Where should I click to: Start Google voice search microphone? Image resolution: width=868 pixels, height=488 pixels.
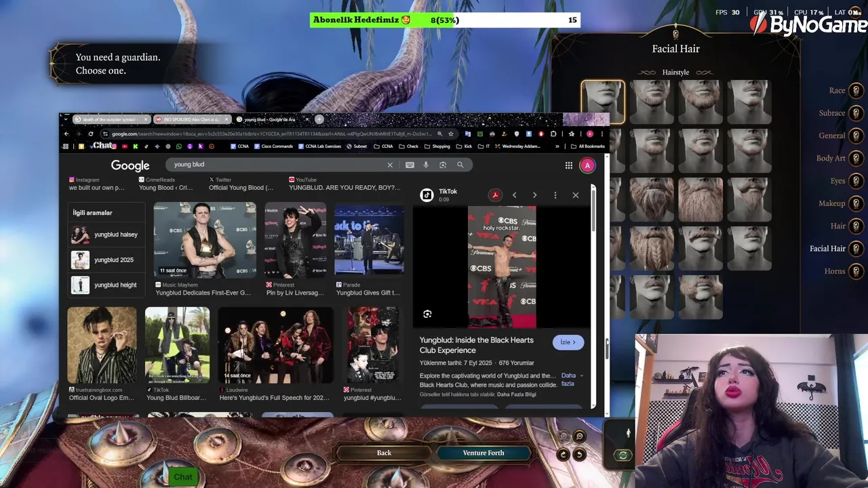[x=426, y=165]
